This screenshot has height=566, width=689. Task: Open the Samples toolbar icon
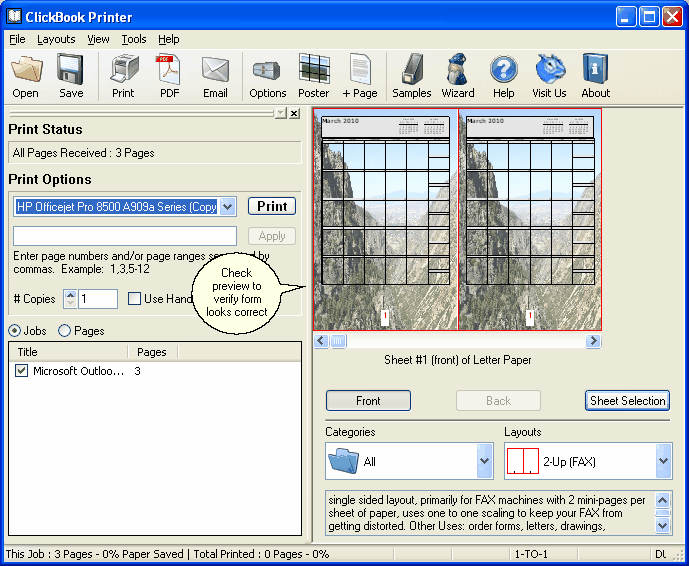(x=412, y=69)
